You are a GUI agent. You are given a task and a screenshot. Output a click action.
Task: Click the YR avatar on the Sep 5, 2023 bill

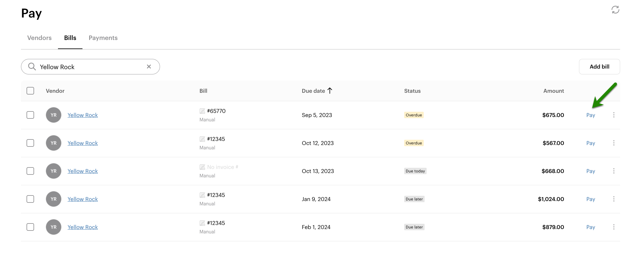(54, 115)
